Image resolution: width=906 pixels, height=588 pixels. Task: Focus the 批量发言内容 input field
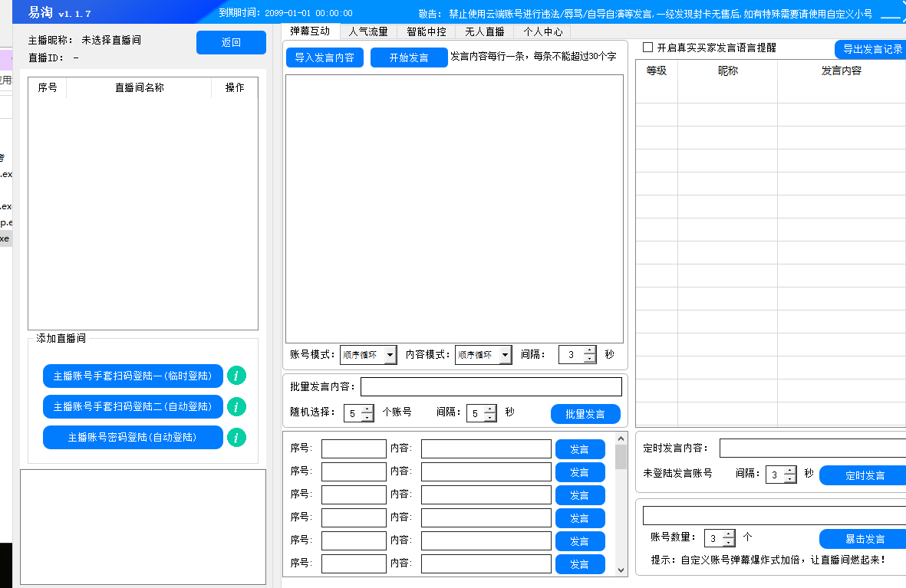(491, 387)
